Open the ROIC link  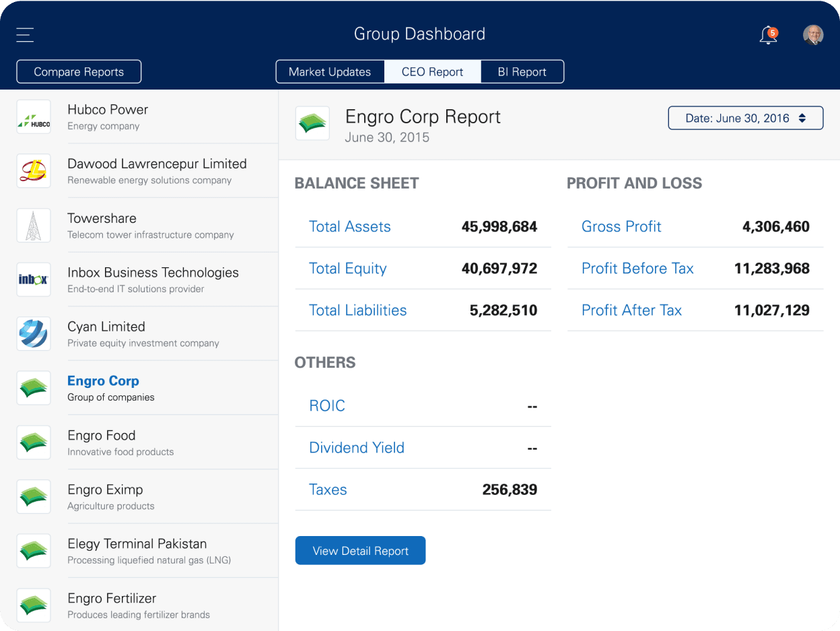pos(327,406)
